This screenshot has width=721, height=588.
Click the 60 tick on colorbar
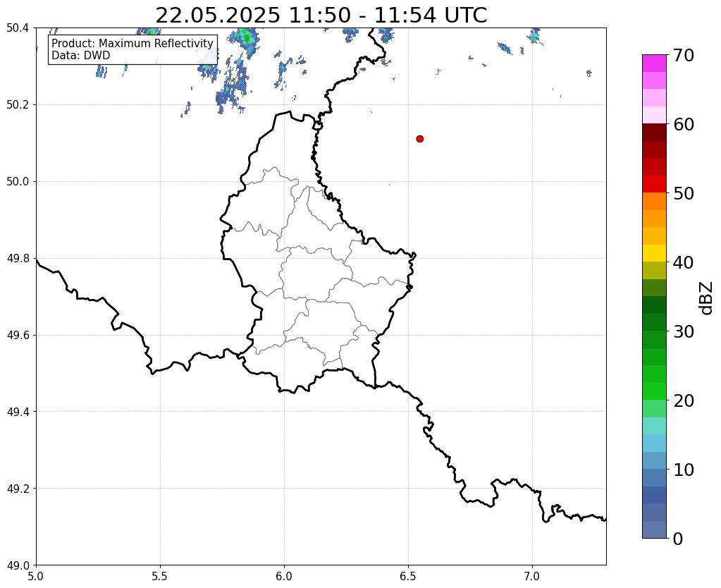[684, 124]
